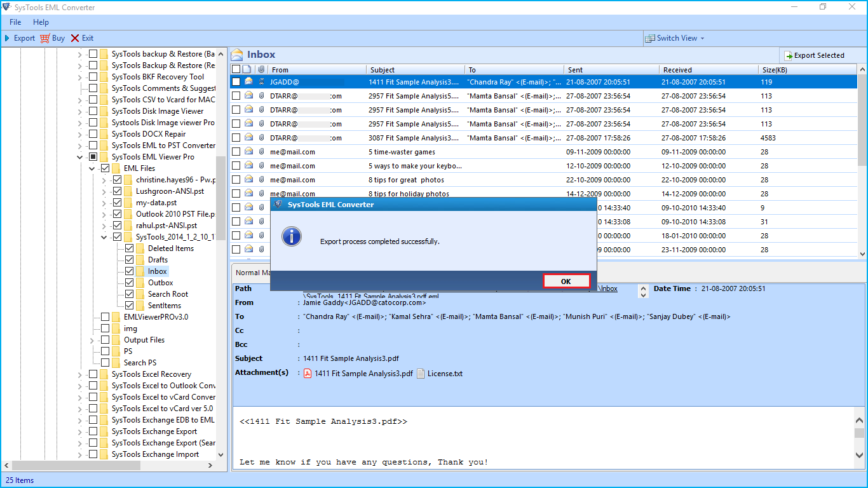Uncheck the Inbox folder checkbox

click(130, 271)
